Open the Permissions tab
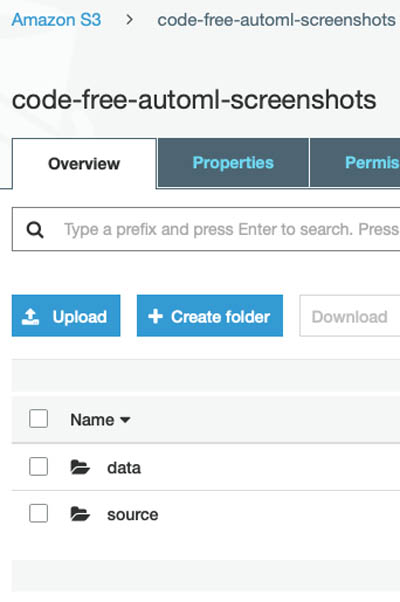400x602 pixels. [x=355, y=163]
